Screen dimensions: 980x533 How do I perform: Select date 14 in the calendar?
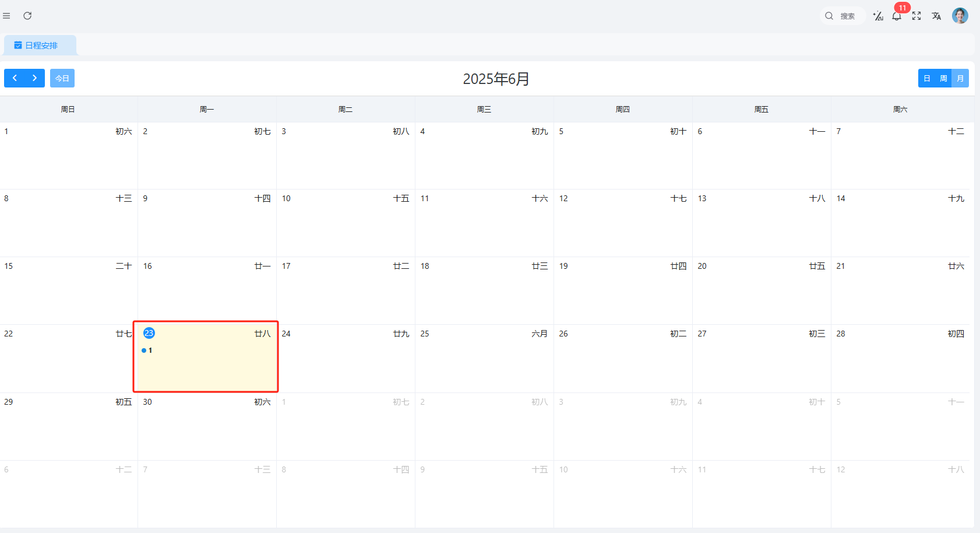pyautogui.click(x=841, y=198)
